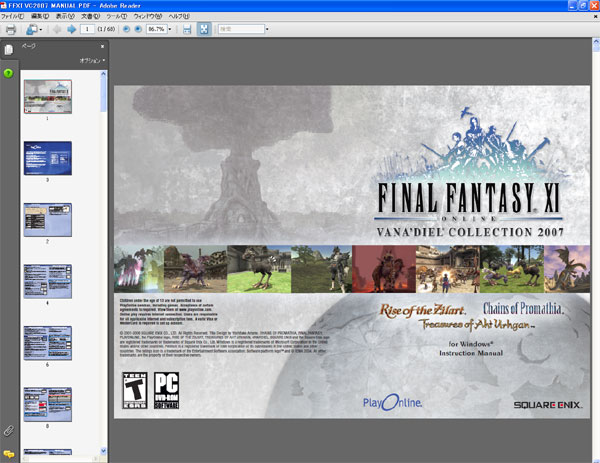This screenshot has height=463, width=600.
Task: Open the ファイル (File) menu
Action: 12,16
